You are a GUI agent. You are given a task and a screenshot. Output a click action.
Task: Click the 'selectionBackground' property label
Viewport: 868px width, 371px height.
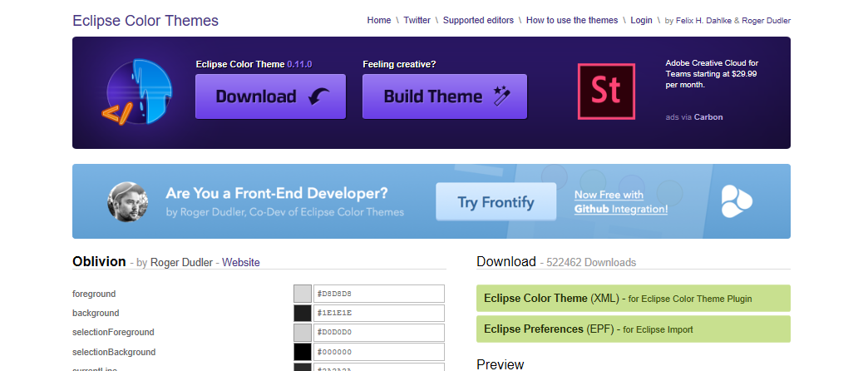[114, 352]
